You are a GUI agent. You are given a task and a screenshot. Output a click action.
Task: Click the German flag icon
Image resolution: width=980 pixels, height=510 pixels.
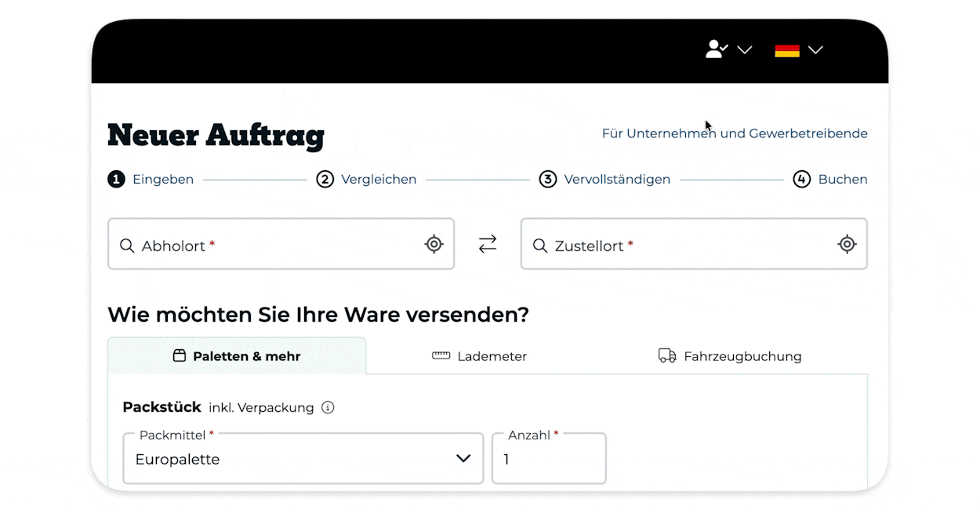pyautogui.click(x=787, y=50)
